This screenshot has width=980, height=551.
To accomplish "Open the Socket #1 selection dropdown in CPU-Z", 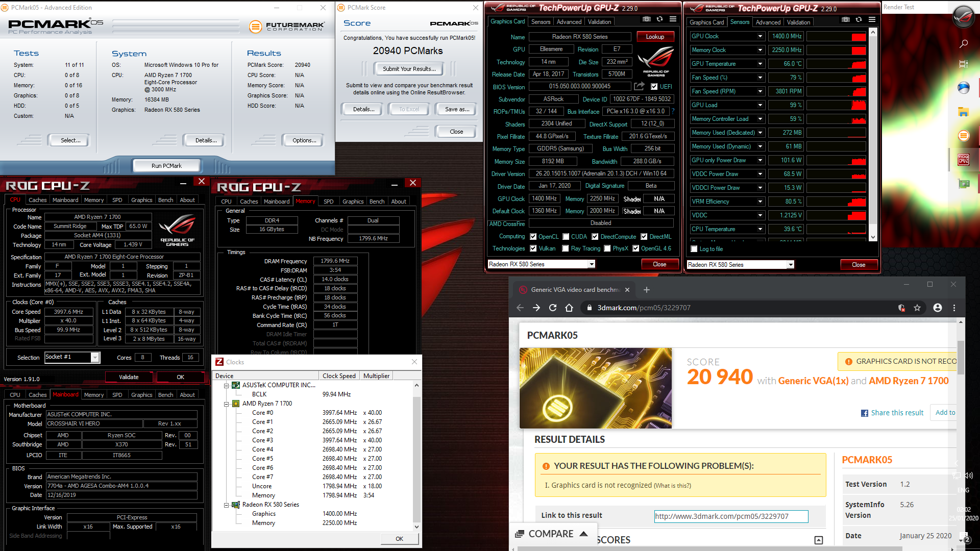I will pos(95,358).
